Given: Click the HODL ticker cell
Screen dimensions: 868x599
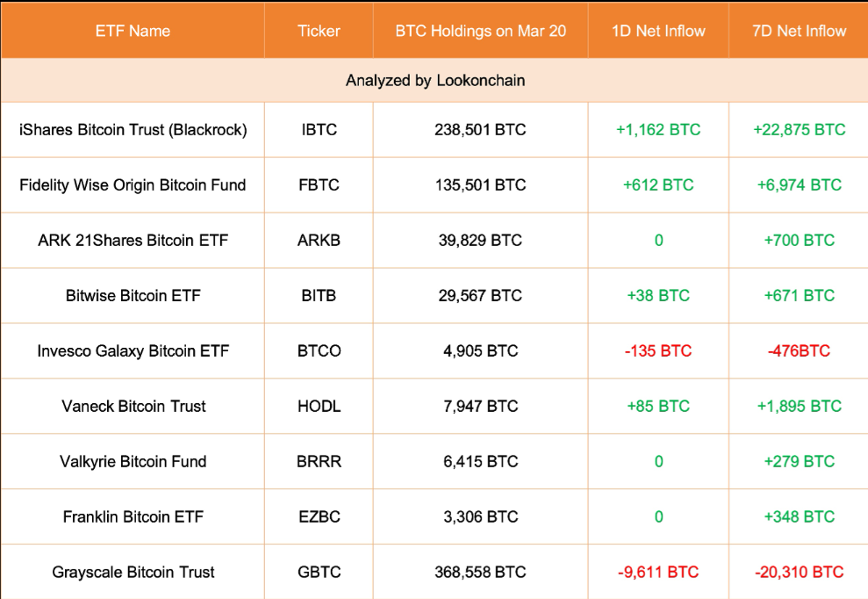Looking at the screenshot, I should (319, 406).
